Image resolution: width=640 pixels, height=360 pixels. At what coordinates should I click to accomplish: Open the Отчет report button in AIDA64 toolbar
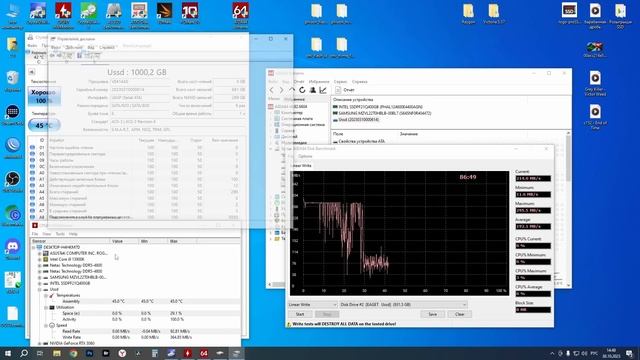point(345,90)
